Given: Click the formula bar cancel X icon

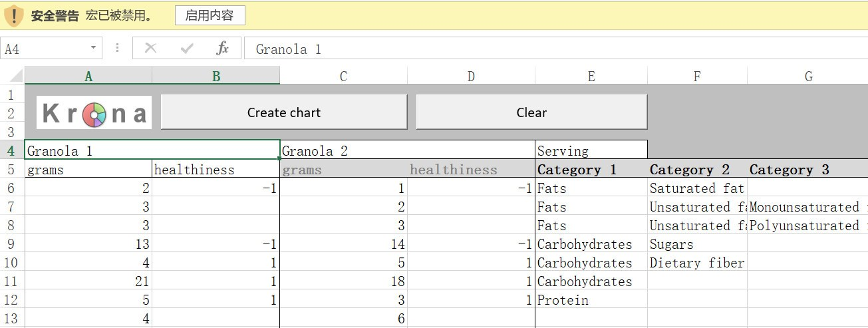Looking at the screenshot, I should 150,49.
